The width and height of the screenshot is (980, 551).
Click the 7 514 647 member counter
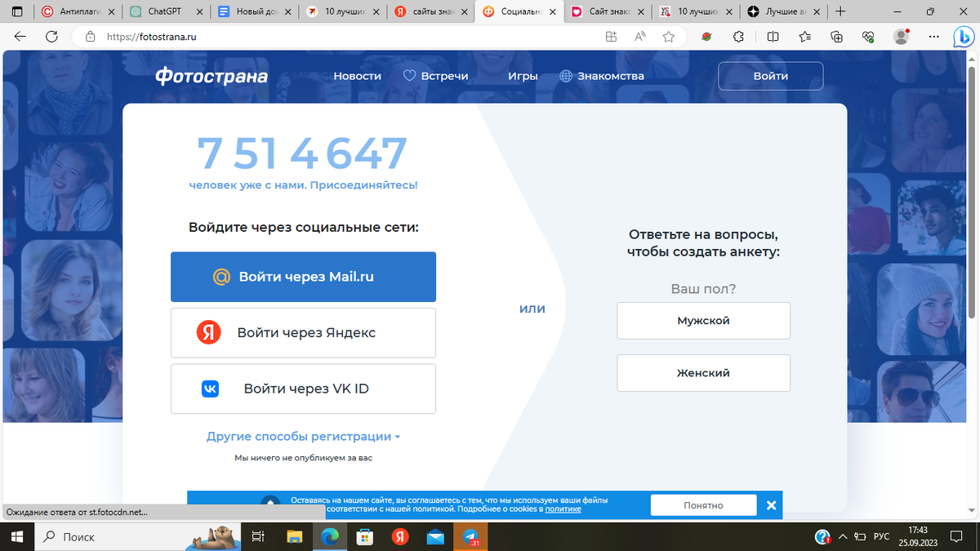point(301,154)
